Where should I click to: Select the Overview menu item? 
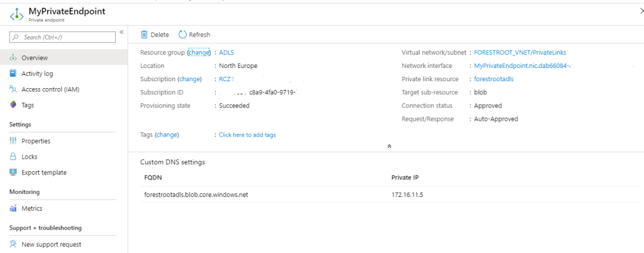(64, 57)
